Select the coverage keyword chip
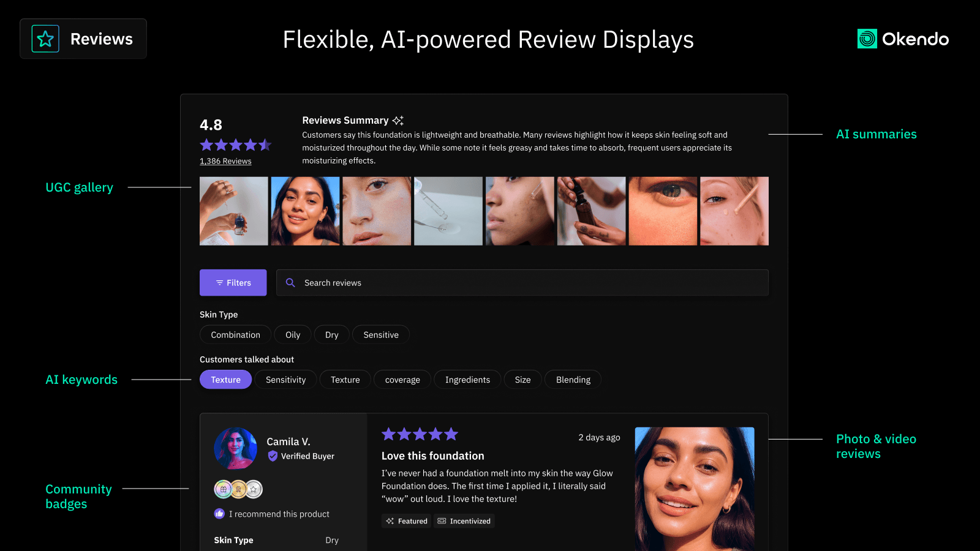Image resolution: width=980 pixels, height=551 pixels. point(402,380)
